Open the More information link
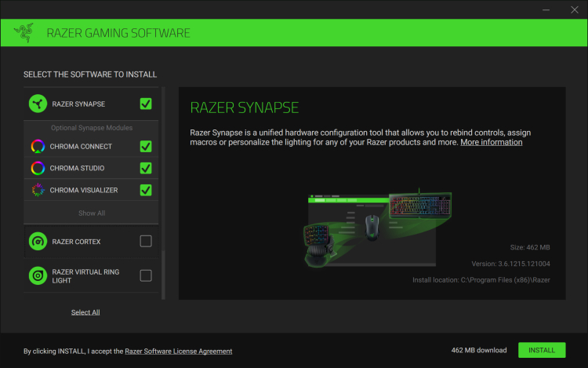This screenshot has width=588, height=368. [492, 142]
